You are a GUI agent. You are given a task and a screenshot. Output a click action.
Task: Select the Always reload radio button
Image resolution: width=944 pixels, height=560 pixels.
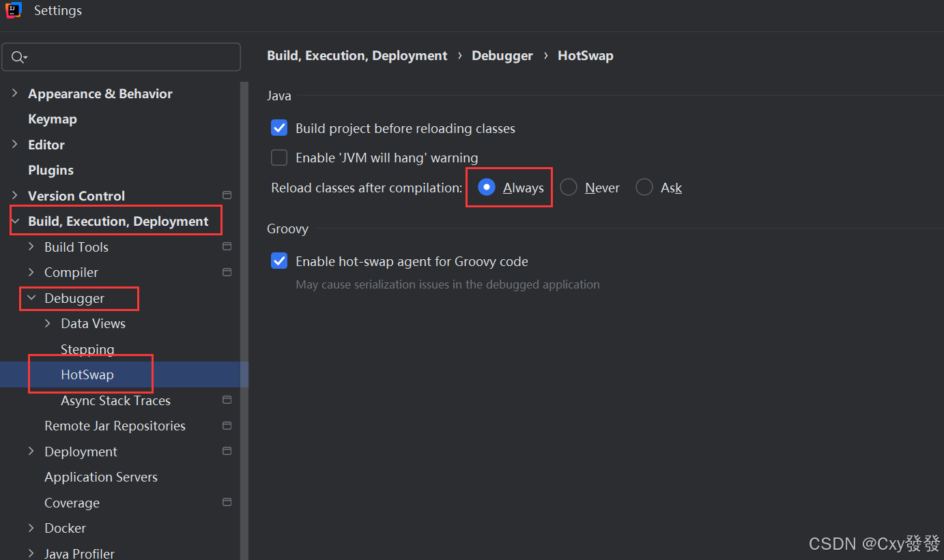click(x=487, y=187)
